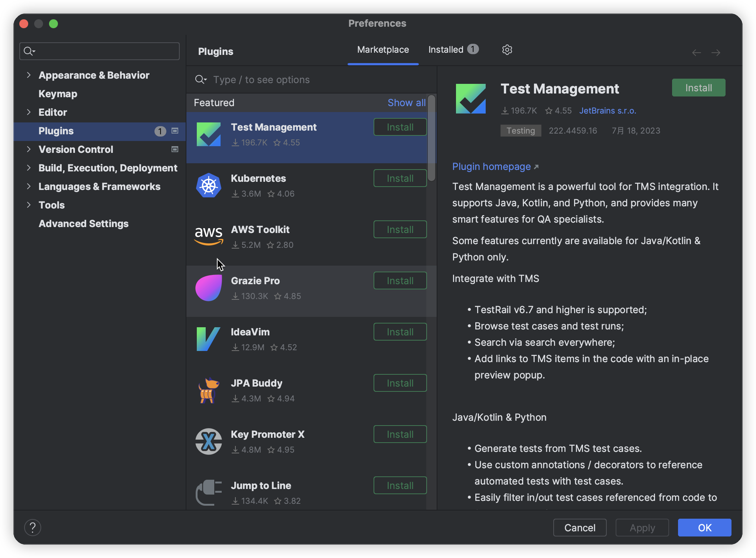Click the plugin settings gear icon
The image size is (756, 558).
507,50
